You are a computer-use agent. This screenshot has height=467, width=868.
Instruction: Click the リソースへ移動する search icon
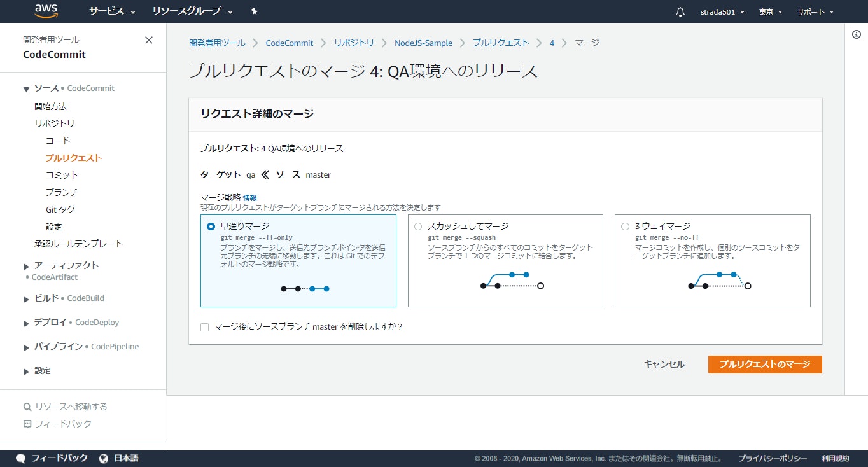(x=27, y=406)
